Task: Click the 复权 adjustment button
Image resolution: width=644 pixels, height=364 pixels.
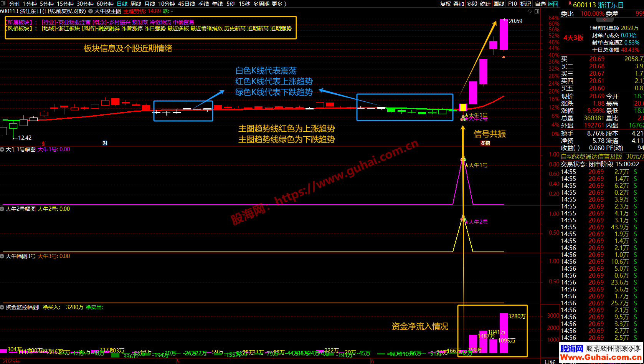Action: pos(446,4)
